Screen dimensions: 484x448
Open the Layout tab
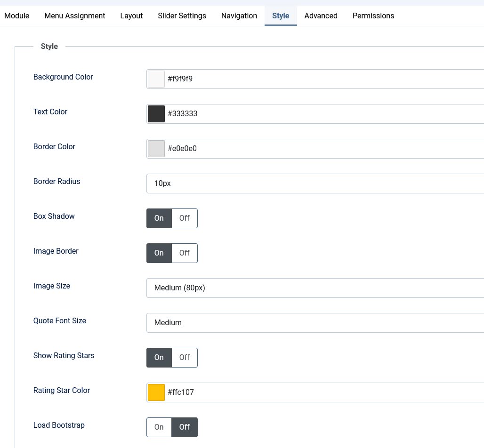131,16
